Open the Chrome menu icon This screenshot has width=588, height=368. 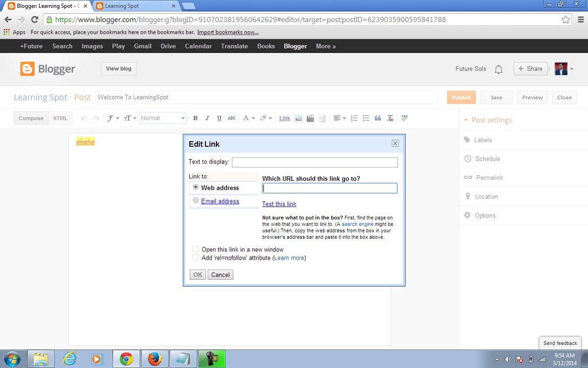(580, 19)
